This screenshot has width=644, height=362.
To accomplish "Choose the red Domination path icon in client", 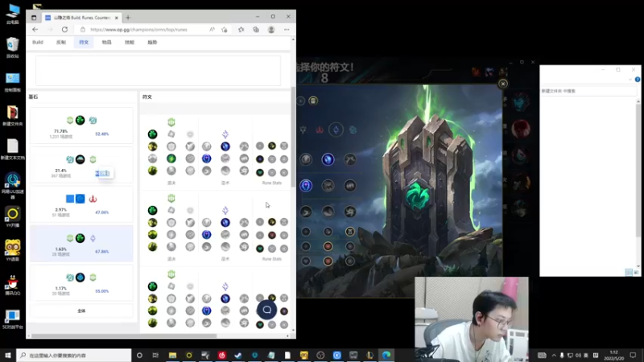I will 320,130.
